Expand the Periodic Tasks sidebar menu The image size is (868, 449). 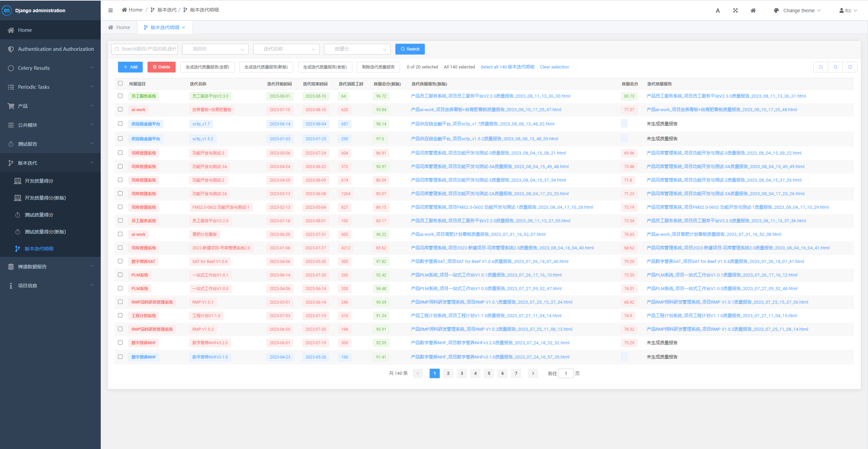(x=50, y=87)
